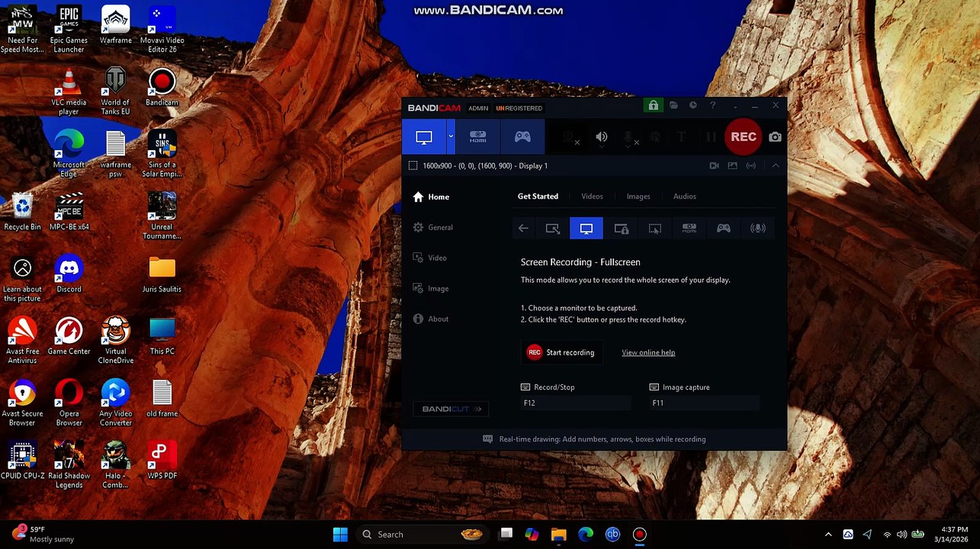Open the About section in sidebar

[x=431, y=319]
